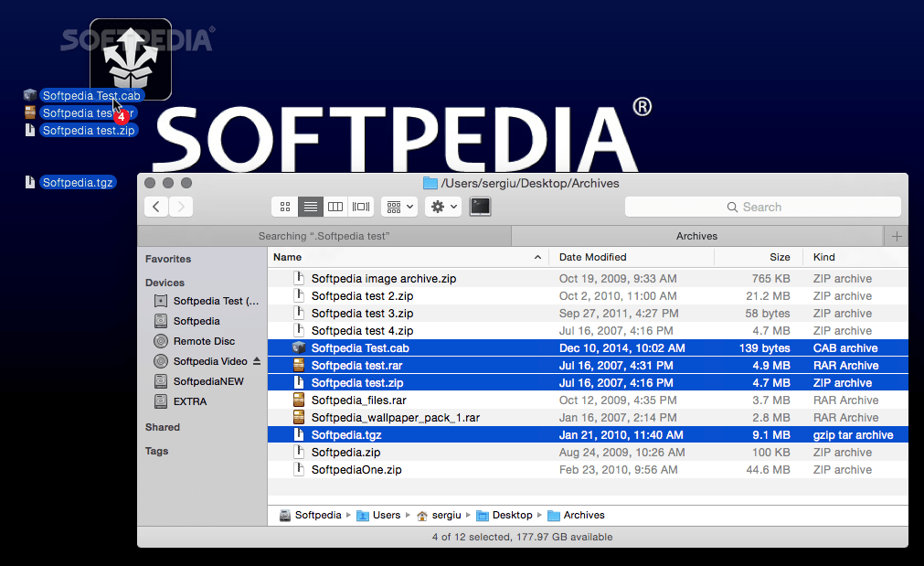Sort by the Name column header

tap(288, 257)
